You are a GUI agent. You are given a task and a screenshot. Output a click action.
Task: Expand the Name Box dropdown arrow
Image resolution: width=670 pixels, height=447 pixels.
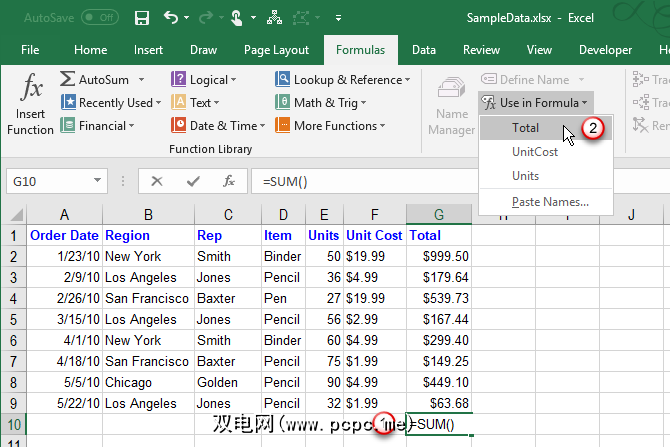coord(97,181)
